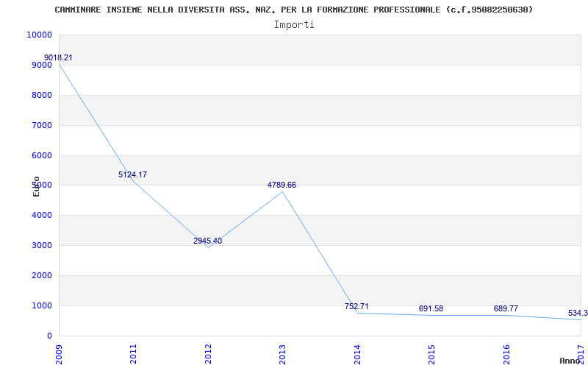Click y-axis value 7000
The width and height of the screenshot is (588, 368).
[x=41, y=125]
